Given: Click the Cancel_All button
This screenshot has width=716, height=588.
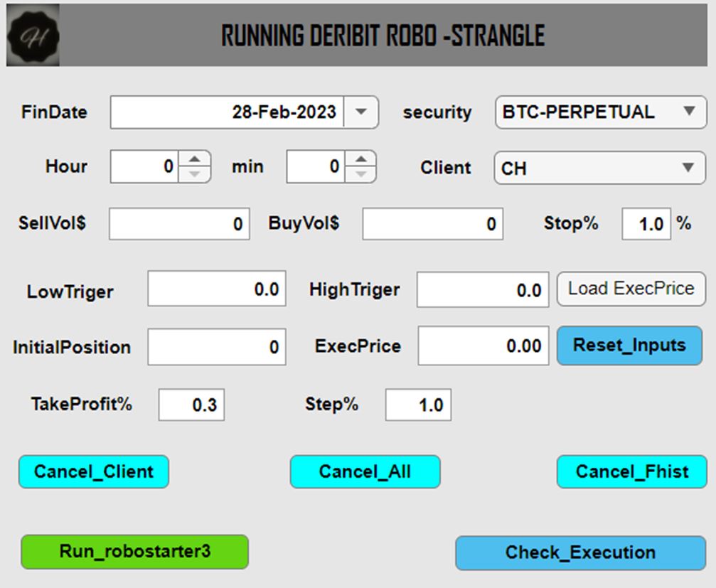Looking at the screenshot, I should (x=365, y=472).
